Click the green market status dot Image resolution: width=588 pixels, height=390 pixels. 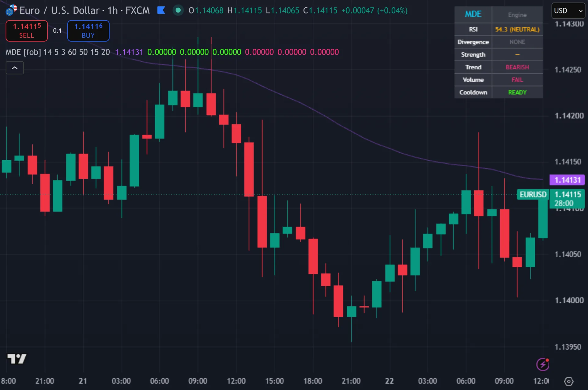point(178,10)
